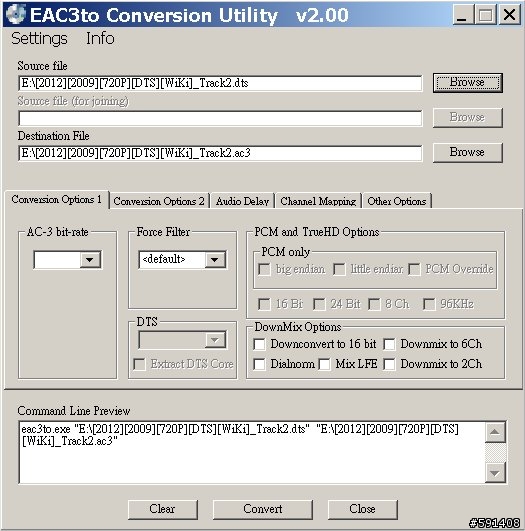Enable the Dialnorm checkbox

tap(259, 364)
